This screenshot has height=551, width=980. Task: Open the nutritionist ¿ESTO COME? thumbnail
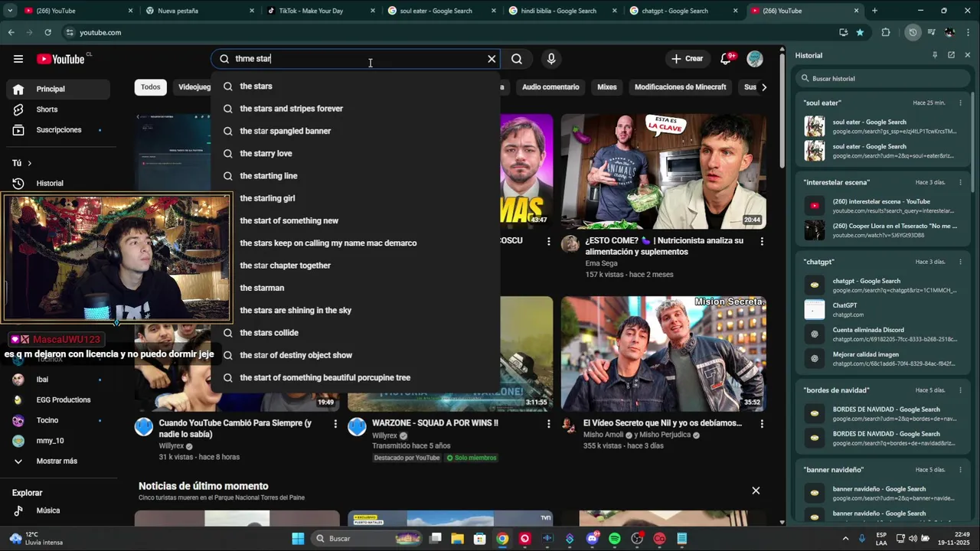(663, 171)
